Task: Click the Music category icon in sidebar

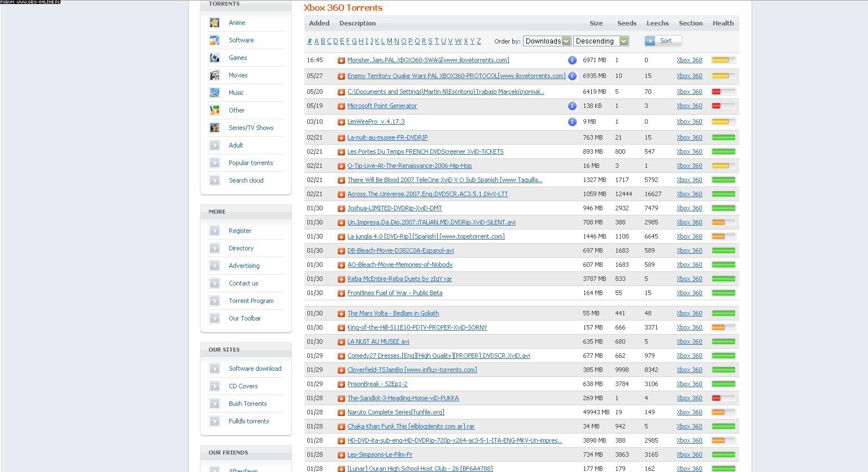Action: [215, 93]
